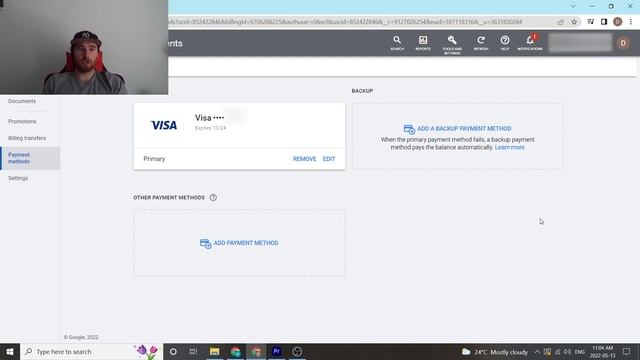Screen dimensions: 640x360
Task: Click the help icon beside Other Payment Methods
Action: point(213,198)
